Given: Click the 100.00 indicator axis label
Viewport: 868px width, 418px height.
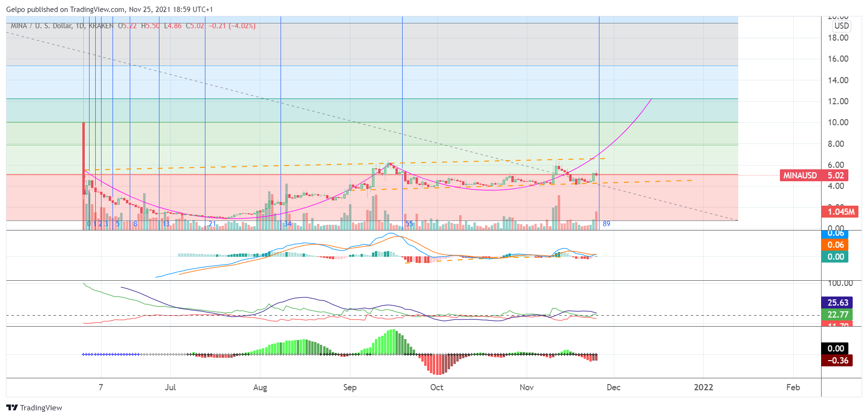Looking at the screenshot, I should click(840, 284).
